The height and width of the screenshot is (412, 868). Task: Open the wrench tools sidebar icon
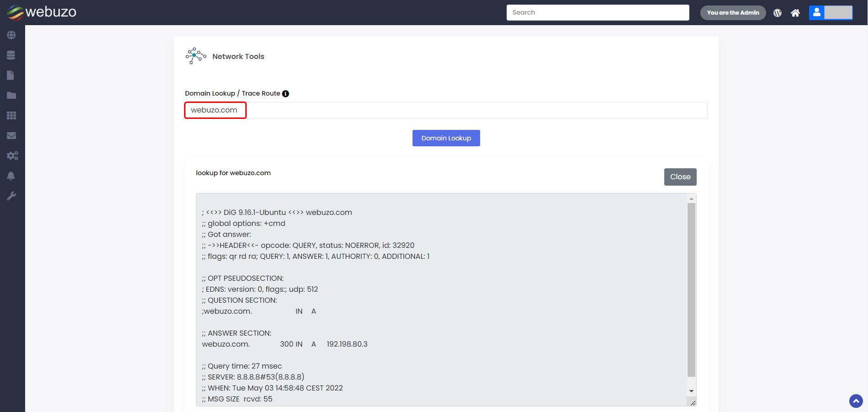click(x=11, y=196)
